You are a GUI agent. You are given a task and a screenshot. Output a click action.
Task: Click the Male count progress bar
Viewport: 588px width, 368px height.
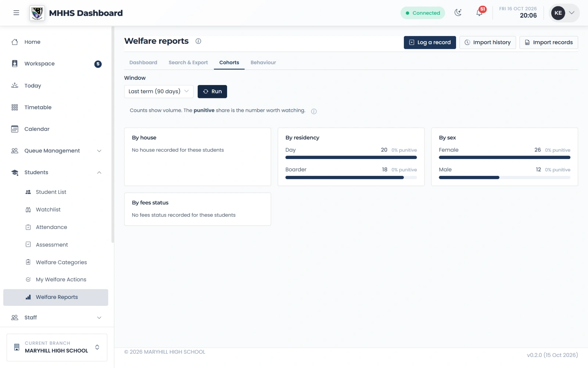[505, 177]
